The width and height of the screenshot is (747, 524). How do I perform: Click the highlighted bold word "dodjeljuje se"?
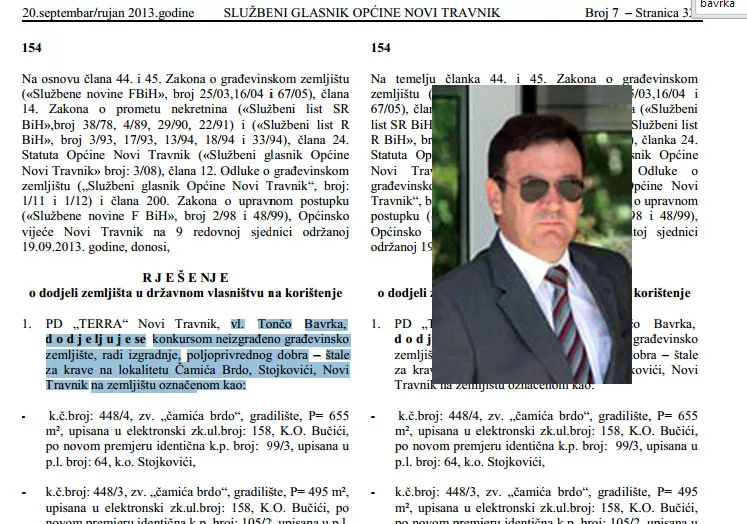pyautogui.click(x=80, y=339)
